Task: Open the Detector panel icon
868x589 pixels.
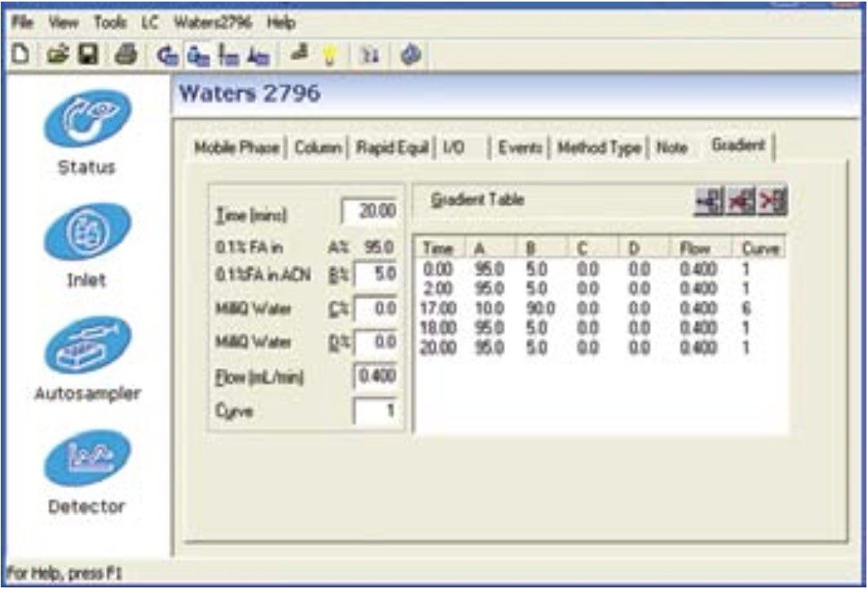Action: pos(87,458)
